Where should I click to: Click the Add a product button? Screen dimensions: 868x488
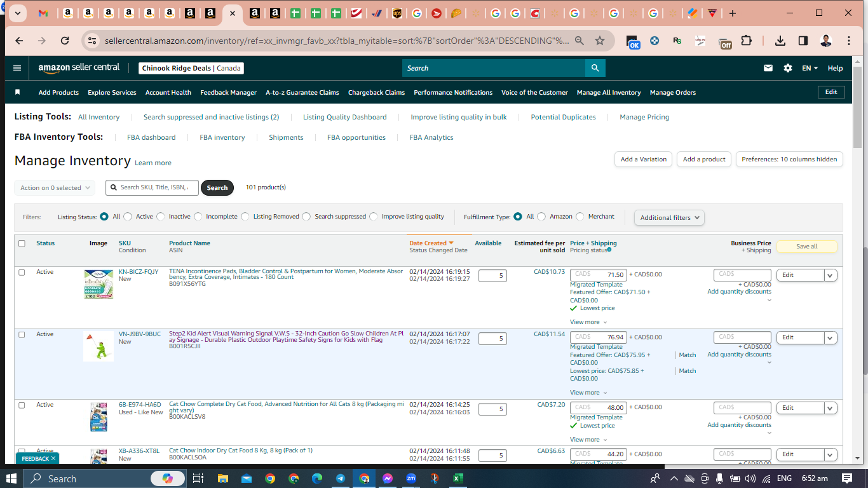(x=704, y=159)
